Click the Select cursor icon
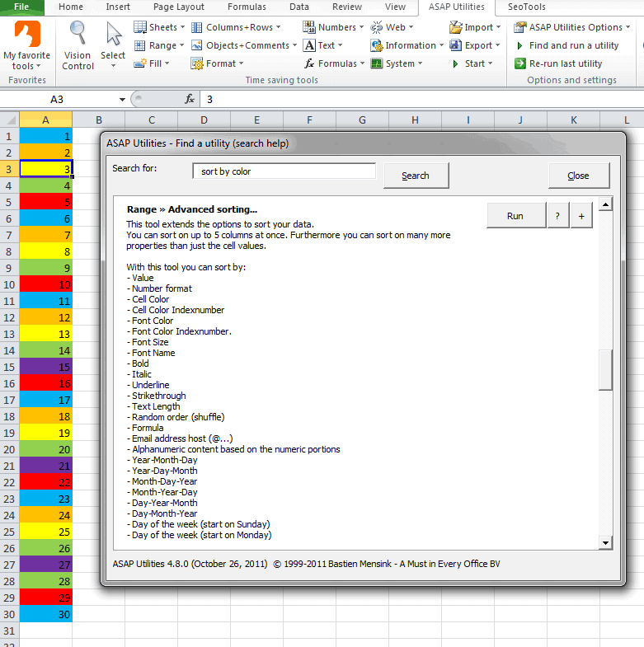 [113, 34]
